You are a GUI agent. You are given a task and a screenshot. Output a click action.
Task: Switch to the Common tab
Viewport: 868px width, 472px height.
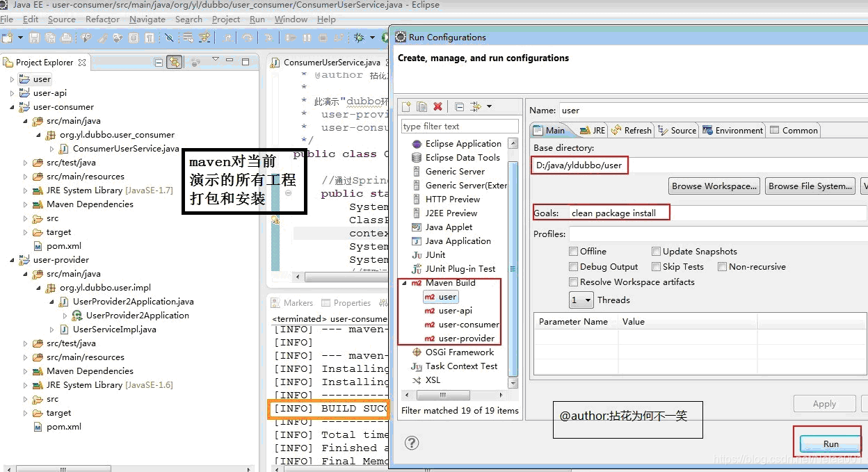coord(794,131)
